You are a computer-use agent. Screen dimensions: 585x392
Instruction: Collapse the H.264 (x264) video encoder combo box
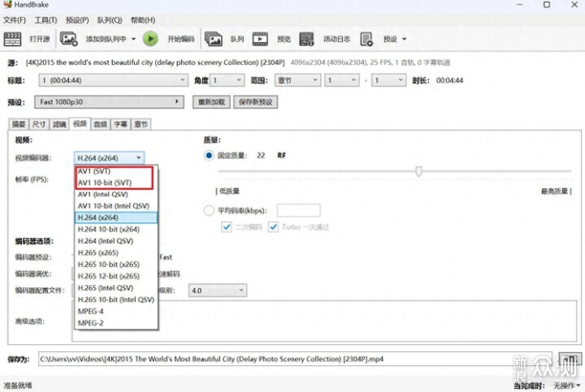[x=110, y=158]
